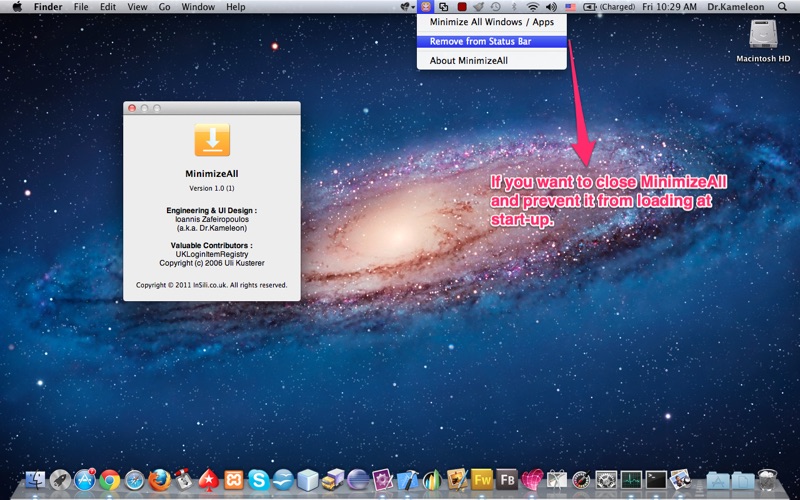Image resolution: width=800 pixels, height=500 pixels.
Task: Open the gauge dial app in Dock
Action: (581, 480)
